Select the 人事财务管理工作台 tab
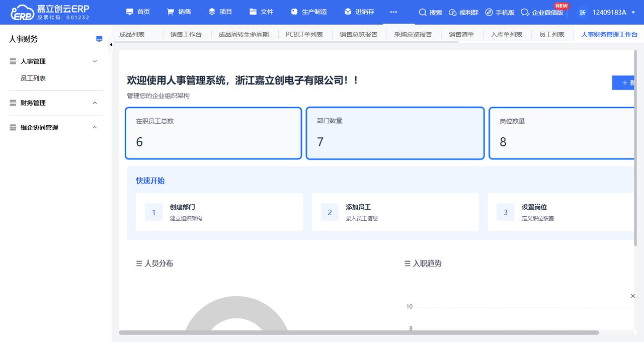 click(x=609, y=35)
